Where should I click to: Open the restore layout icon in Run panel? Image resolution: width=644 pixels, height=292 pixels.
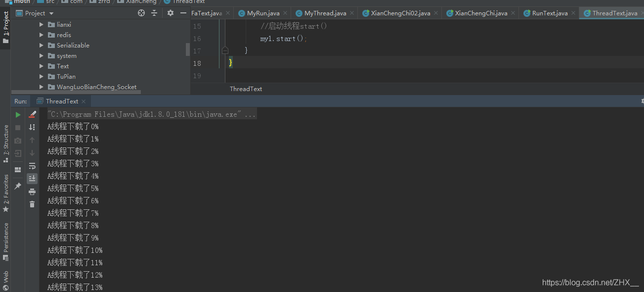[x=18, y=170]
